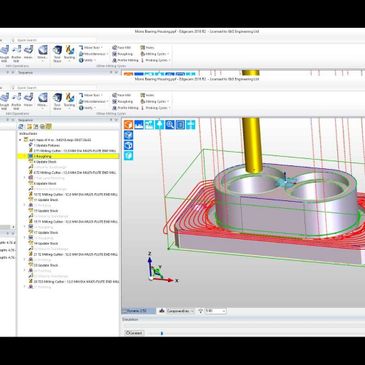
Task: Click magnifier zoom icon in viewport toolbar
Action: (x=170, y=125)
